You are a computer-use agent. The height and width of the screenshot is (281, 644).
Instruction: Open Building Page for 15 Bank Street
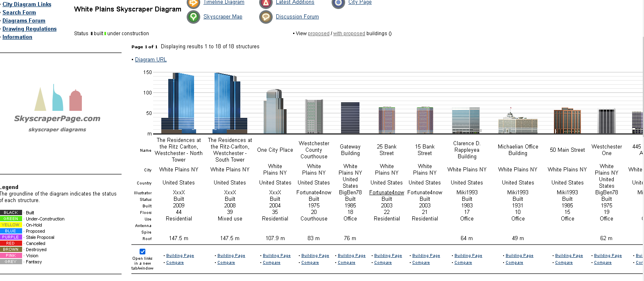(426, 256)
